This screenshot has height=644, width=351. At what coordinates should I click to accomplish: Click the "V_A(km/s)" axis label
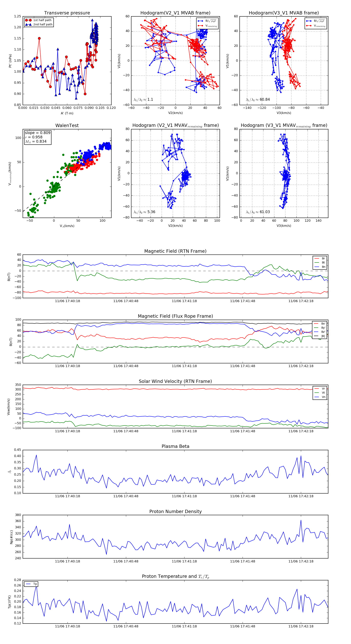point(67,226)
